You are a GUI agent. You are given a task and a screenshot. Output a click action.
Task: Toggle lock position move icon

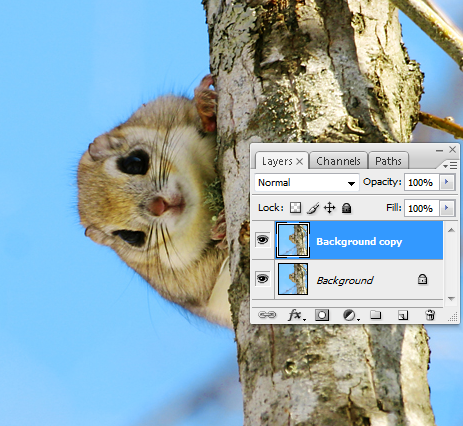pos(329,208)
